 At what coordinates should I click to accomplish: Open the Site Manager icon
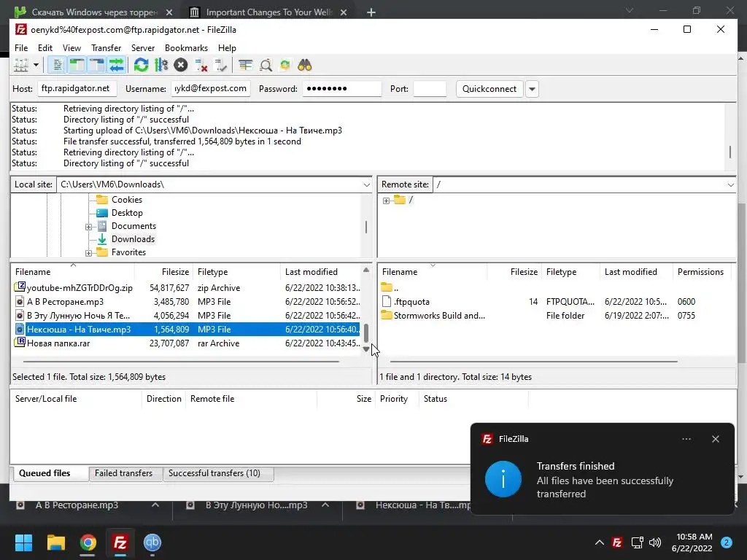click(21, 65)
